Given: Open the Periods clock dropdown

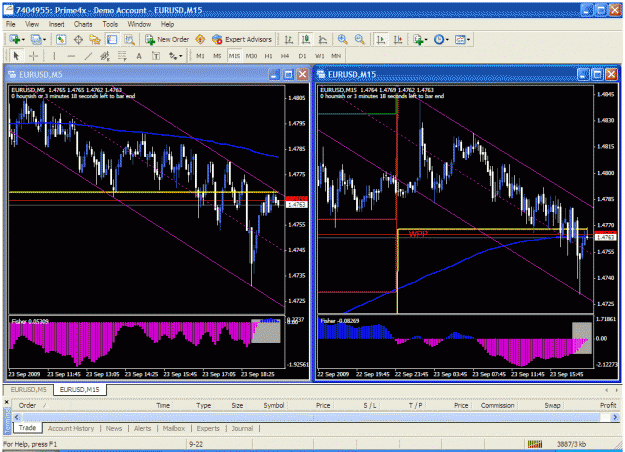Looking at the screenshot, I should pos(441,39).
